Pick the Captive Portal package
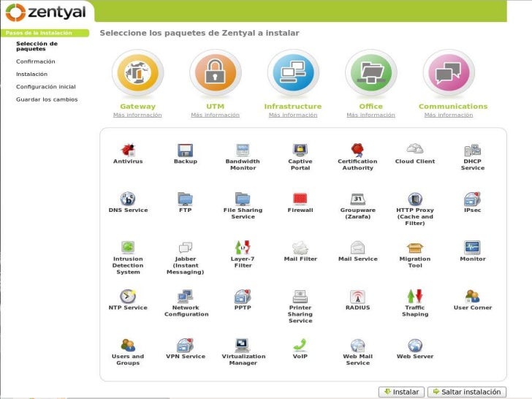Viewport: 532px width, 399px height. click(300, 156)
